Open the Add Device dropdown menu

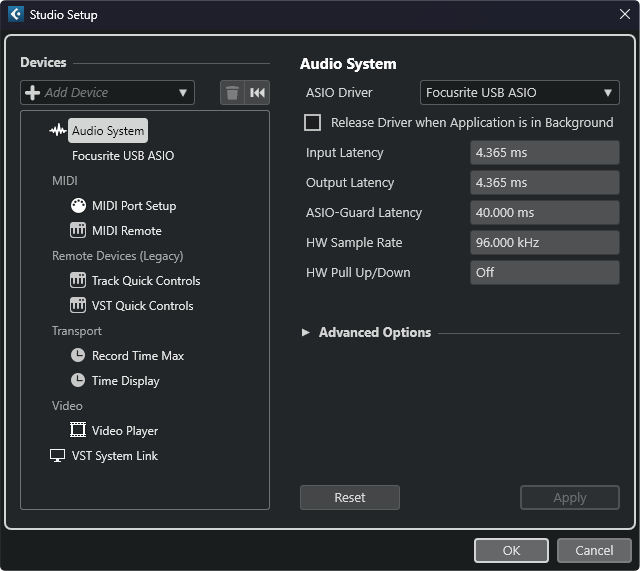(x=107, y=93)
